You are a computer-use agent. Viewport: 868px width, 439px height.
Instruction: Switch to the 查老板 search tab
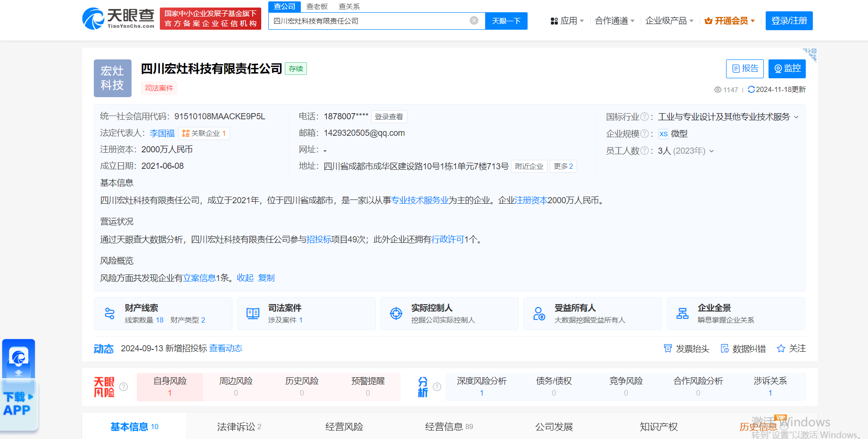tap(317, 7)
